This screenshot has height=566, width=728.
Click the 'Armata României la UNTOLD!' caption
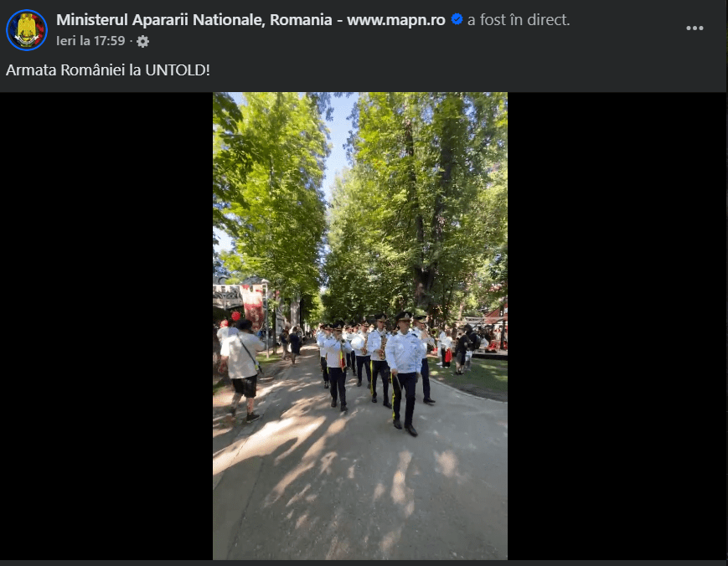(108, 70)
